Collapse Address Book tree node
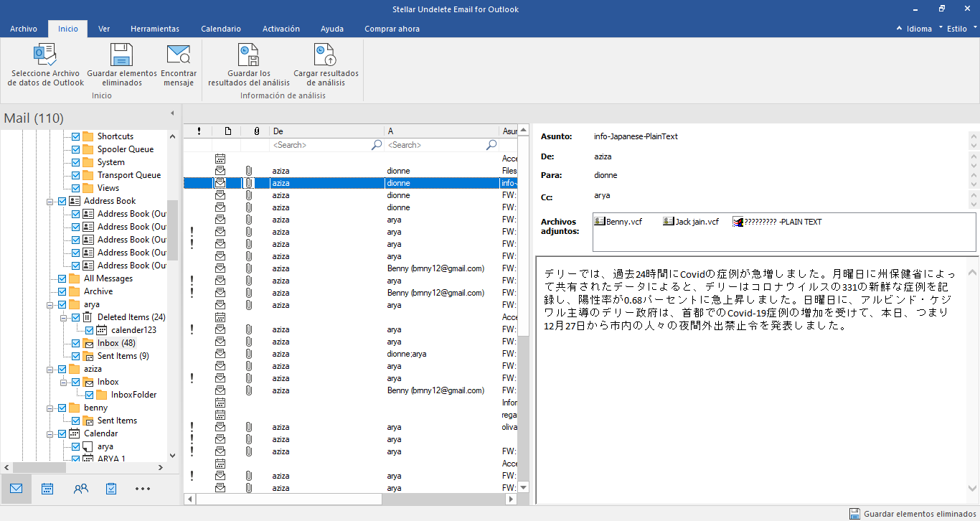 [x=50, y=201]
